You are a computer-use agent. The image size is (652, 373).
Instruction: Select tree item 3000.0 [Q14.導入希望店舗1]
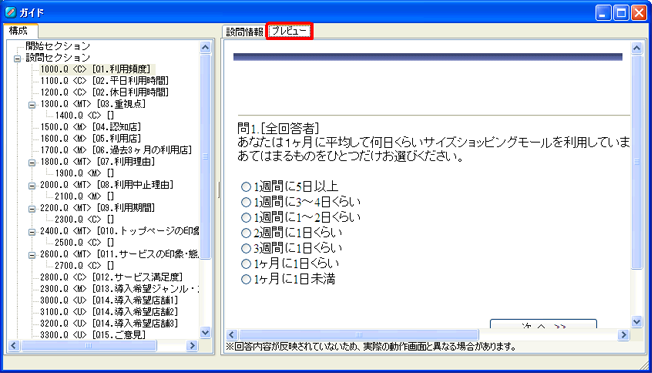(109, 300)
